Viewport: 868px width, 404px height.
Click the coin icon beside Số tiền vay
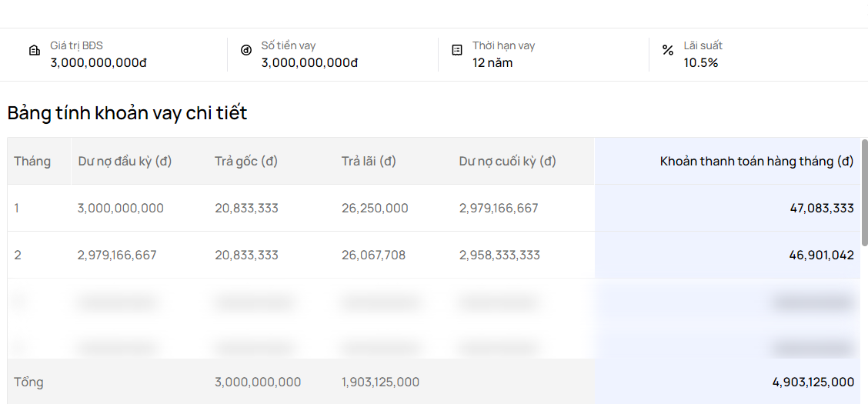pos(246,51)
